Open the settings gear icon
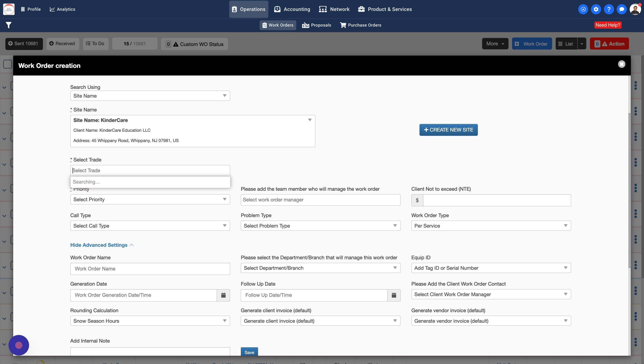 (596, 9)
